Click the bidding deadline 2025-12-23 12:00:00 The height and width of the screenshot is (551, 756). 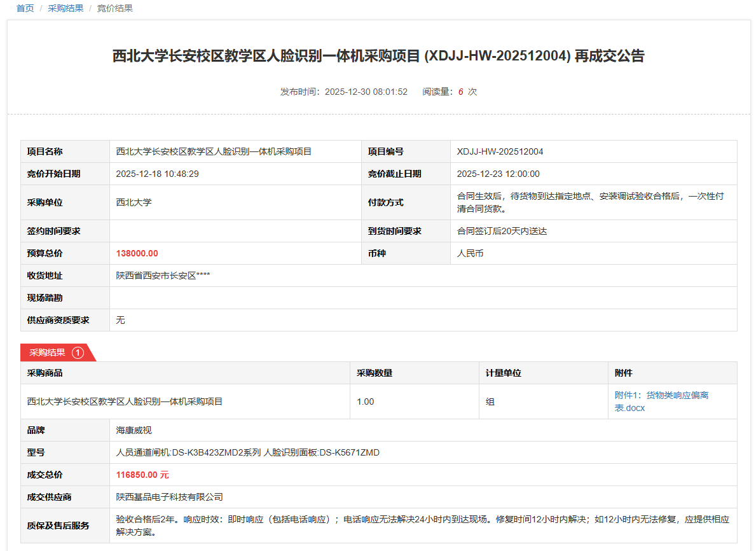(498, 174)
